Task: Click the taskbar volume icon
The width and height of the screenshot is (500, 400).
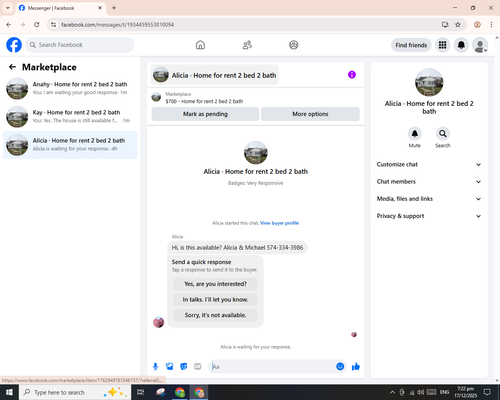Action: pyautogui.click(x=421, y=392)
